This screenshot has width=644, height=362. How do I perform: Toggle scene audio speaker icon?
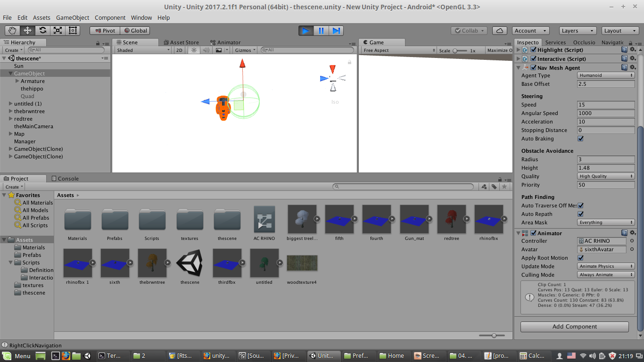(206, 50)
